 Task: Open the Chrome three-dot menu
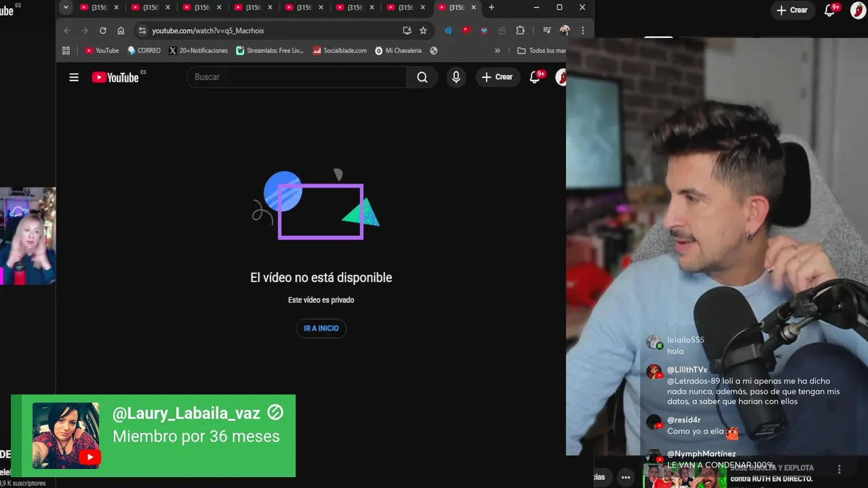[x=583, y=30]
